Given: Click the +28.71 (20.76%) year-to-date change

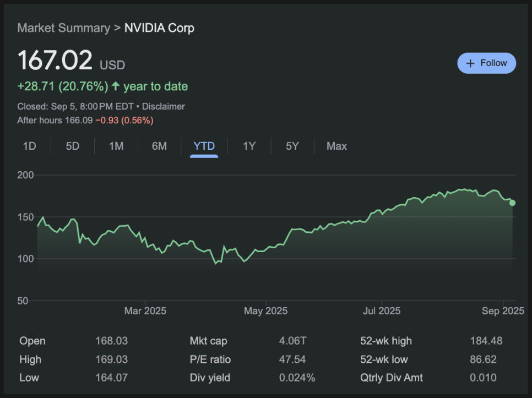Looking at the screenshot, I should 102,86.
